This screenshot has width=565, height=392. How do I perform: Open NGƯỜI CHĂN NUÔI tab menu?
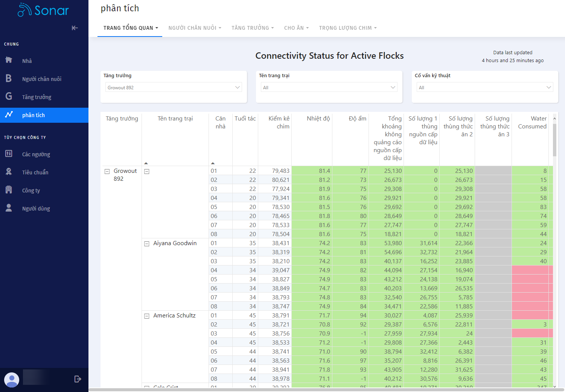(195, 28)
